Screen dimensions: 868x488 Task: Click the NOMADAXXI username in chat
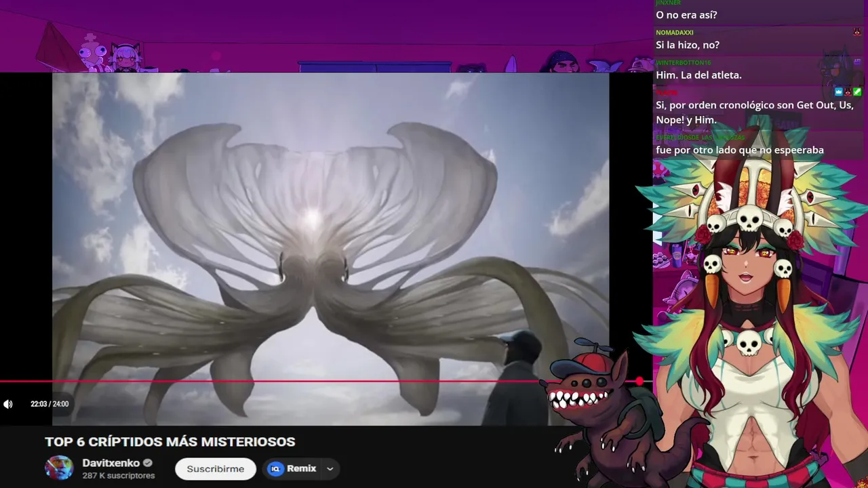point(674,33)
